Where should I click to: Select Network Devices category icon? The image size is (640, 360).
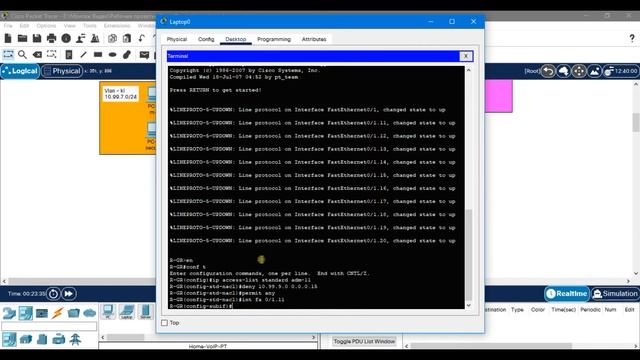coord(9,313)
